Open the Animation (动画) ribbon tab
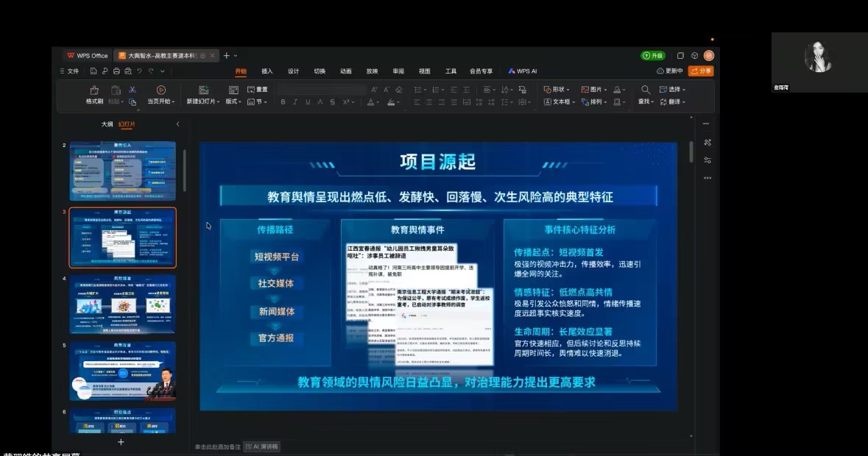868x456 pixels. click(345, 71)
